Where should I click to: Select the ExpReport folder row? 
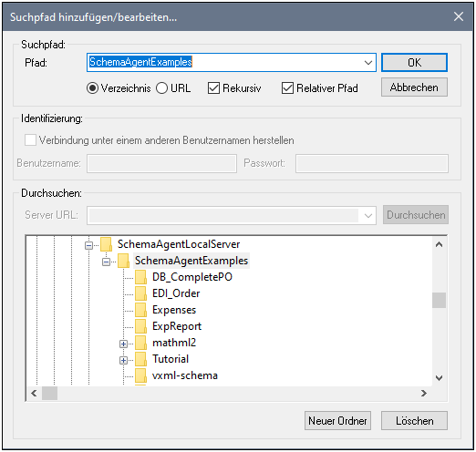[177, 326]
